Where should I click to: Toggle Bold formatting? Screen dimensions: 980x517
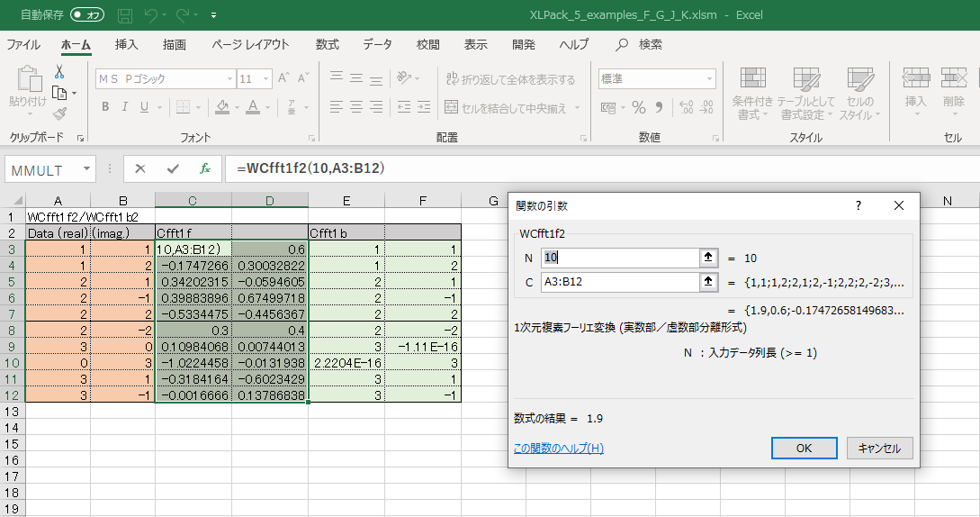(x=105, y=107)
